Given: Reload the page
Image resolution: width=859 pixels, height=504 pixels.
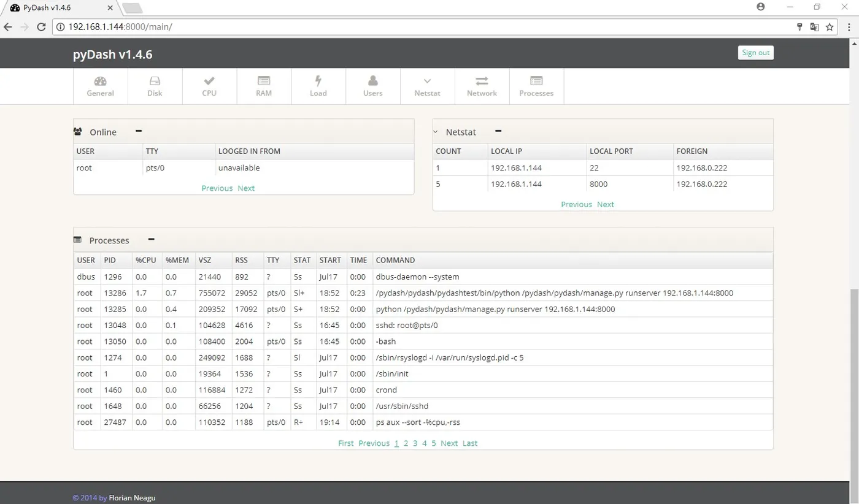Looking at the screenshot, I should point(41,27).
